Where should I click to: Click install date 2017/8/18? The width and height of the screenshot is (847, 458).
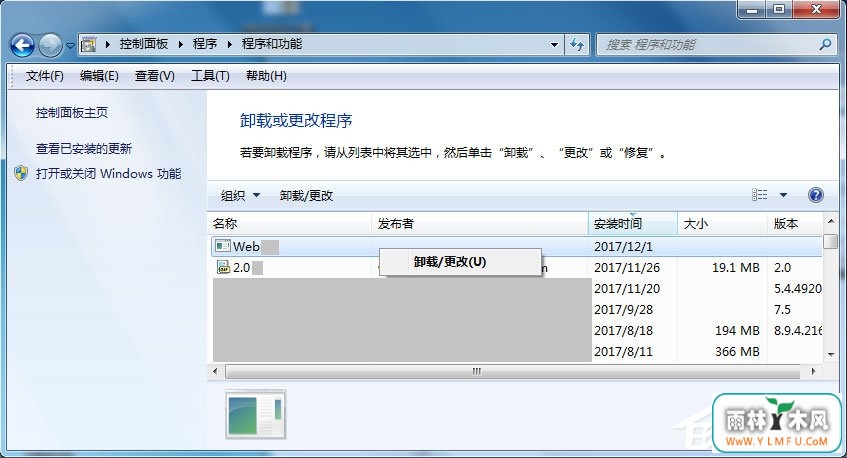[x=623, y=331]
